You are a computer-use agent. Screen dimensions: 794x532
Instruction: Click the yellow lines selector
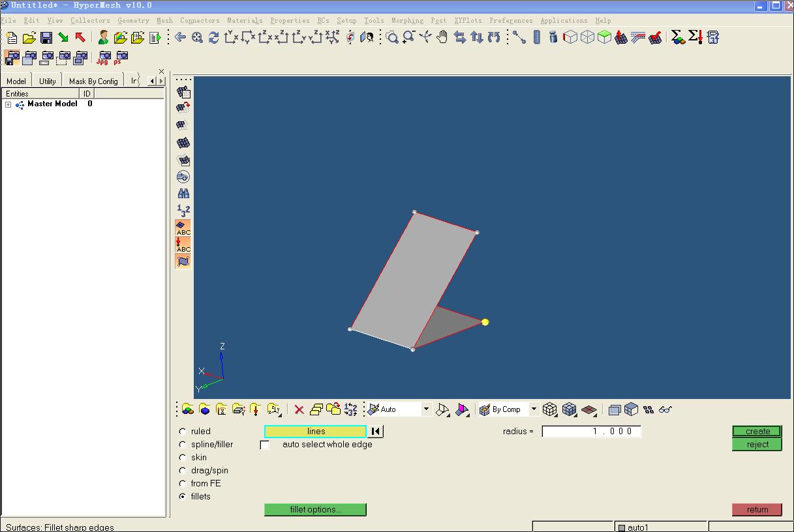point(315,432)
